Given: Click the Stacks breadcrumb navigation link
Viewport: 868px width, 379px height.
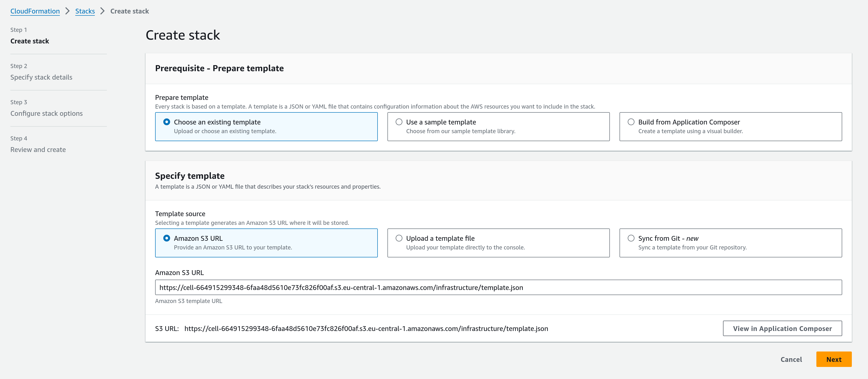Looking at the screenshot, I should 85,11.
